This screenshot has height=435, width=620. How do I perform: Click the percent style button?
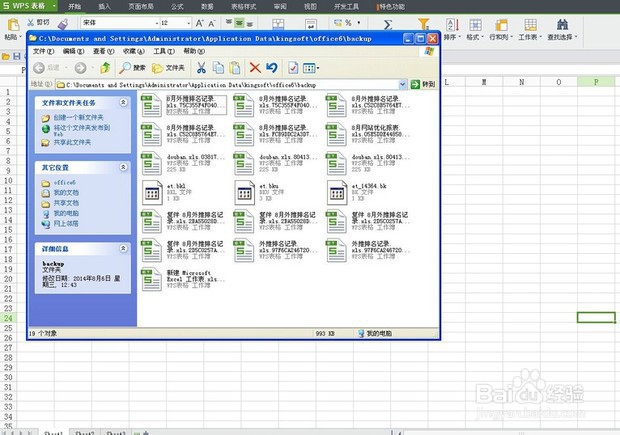click(x=348, y=23)
